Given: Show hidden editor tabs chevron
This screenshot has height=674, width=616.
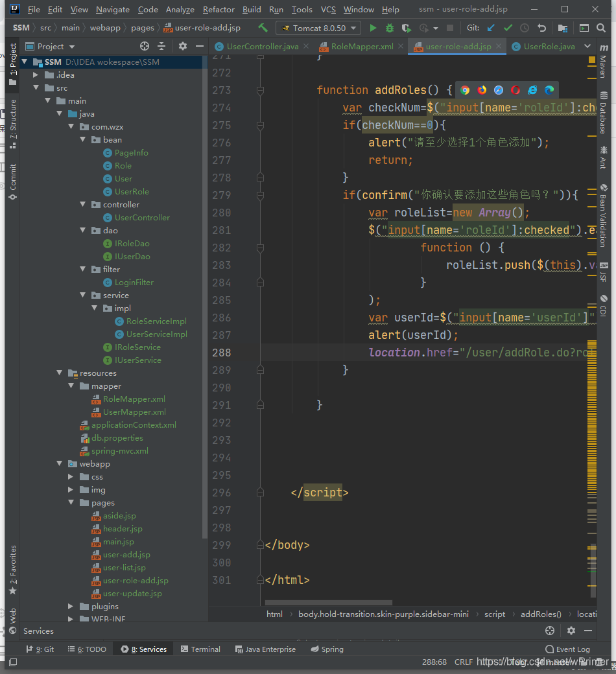Looking at the screenshot, I should (587, 46).
